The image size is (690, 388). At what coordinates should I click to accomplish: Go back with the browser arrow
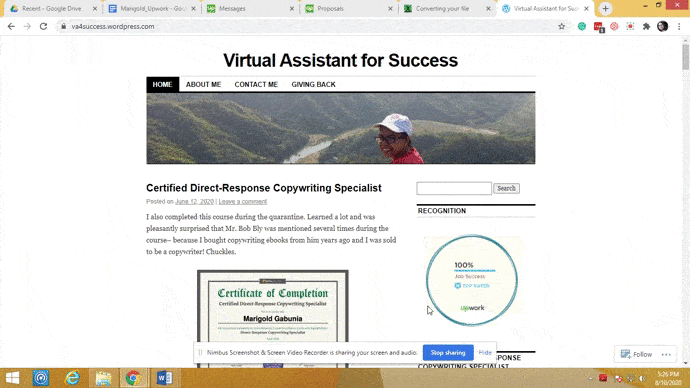pos(11,26)
